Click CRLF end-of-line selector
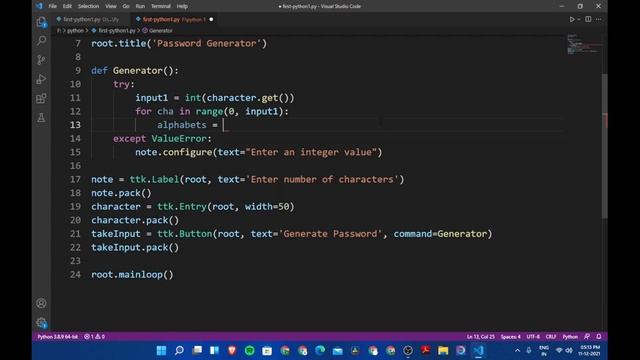Viewport: 640px width, 360px height. tap(551, 337)
